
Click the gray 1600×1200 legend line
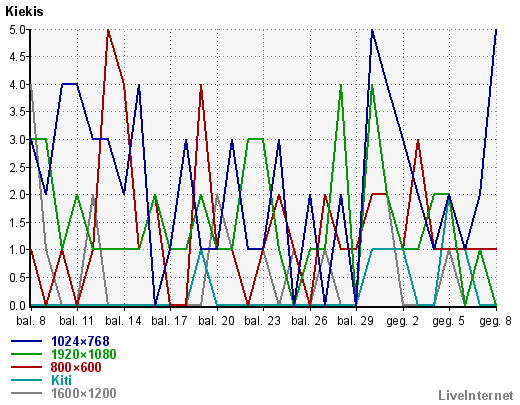pos(27,393)
